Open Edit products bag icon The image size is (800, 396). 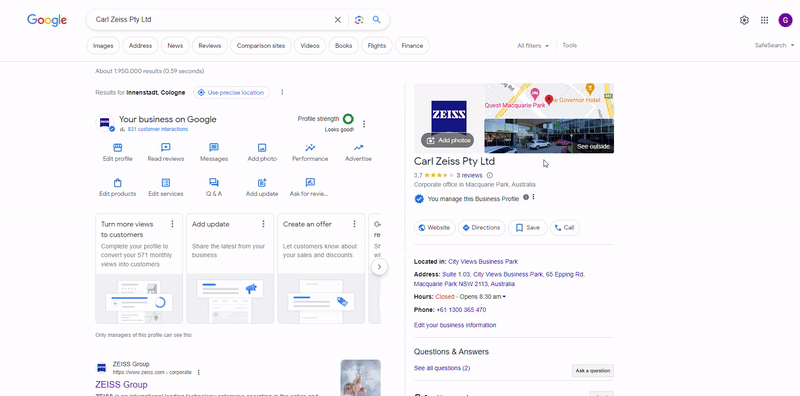coord(117,183)
